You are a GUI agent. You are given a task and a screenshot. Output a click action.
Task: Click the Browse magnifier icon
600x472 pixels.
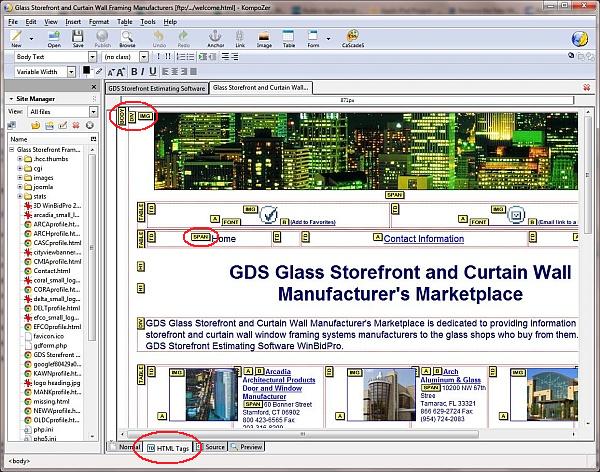(x=127, y=39)
